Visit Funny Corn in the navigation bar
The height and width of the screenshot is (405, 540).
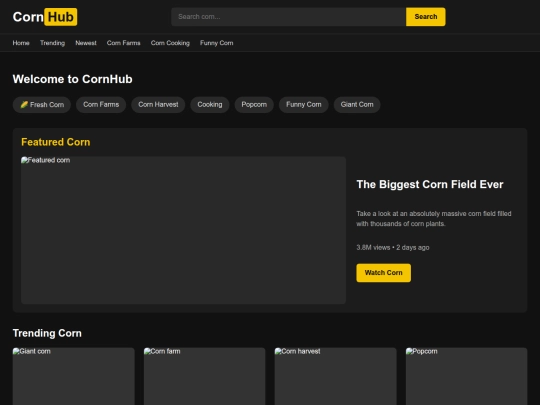coord(217,43)
